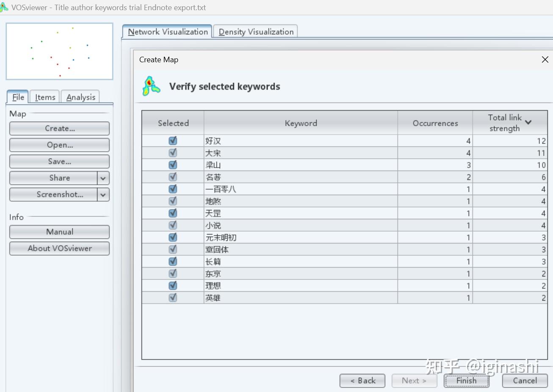This screenshot has width=553, height=392.
Task: Open the Analysis tab
Action: 80,97
